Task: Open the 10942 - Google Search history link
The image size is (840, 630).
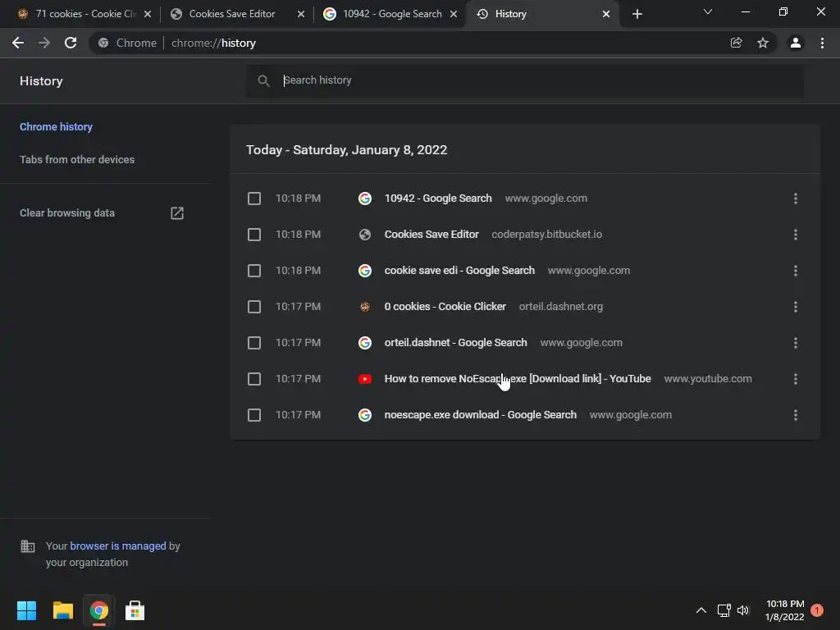Action: click(x=438, y=199)
